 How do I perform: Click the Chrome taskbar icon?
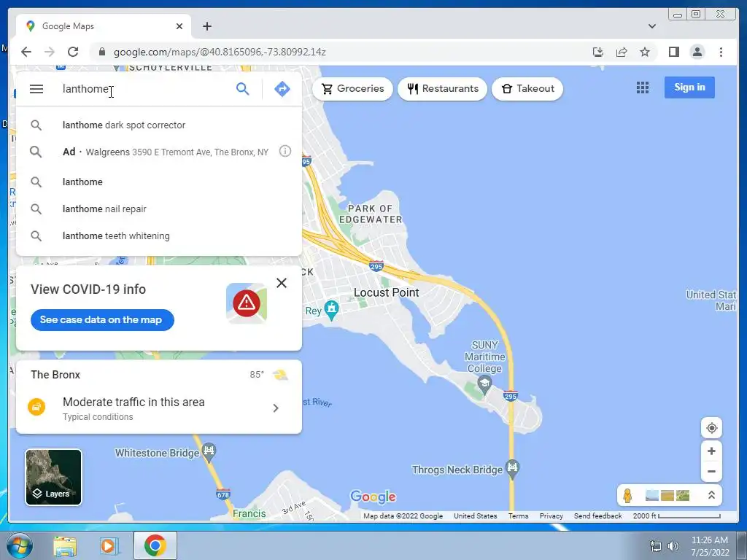(x=155, y=545)
